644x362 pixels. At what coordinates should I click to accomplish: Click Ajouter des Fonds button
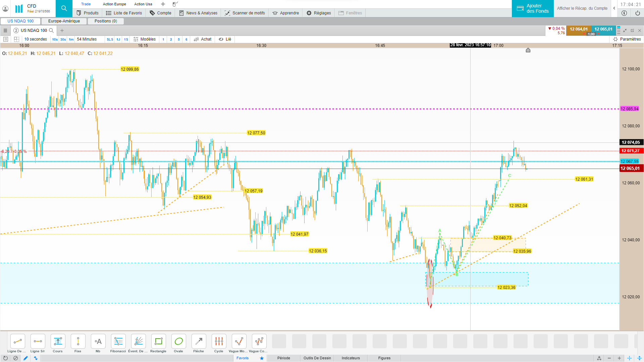(533, 8)
